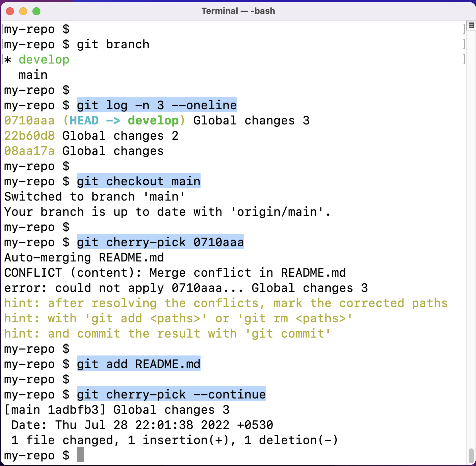This screenshot has height=466, width=476.
Task: Click the commit hash 08aa17a
Action: coord(29,151)
